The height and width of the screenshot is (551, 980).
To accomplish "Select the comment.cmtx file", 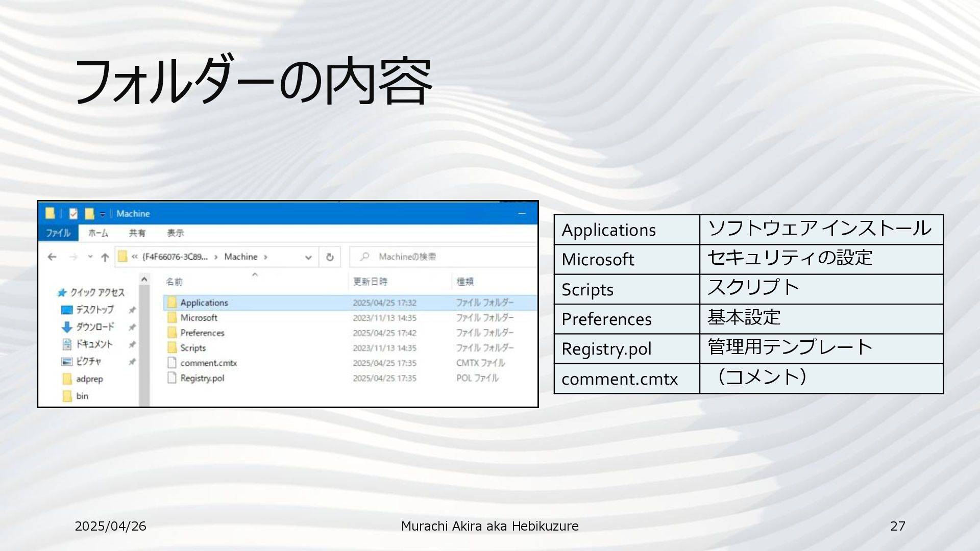I will (x=208, y=363).
